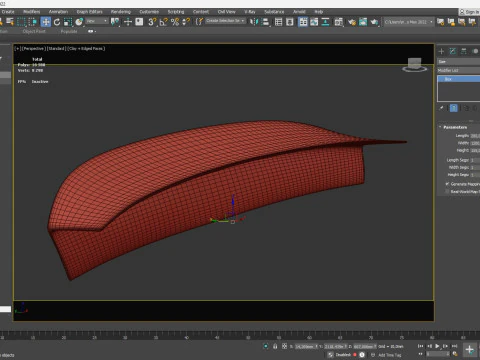This screenshot has height=360, width=480.
Task: Click the Mirror tool icon
Action: click(x=254, y=22)
